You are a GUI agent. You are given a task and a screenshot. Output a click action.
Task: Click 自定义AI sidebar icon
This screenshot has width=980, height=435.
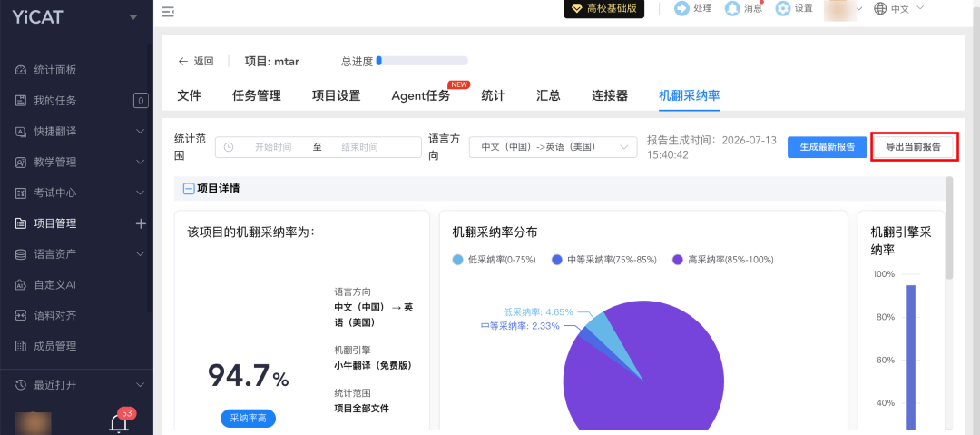pos(21,285)
